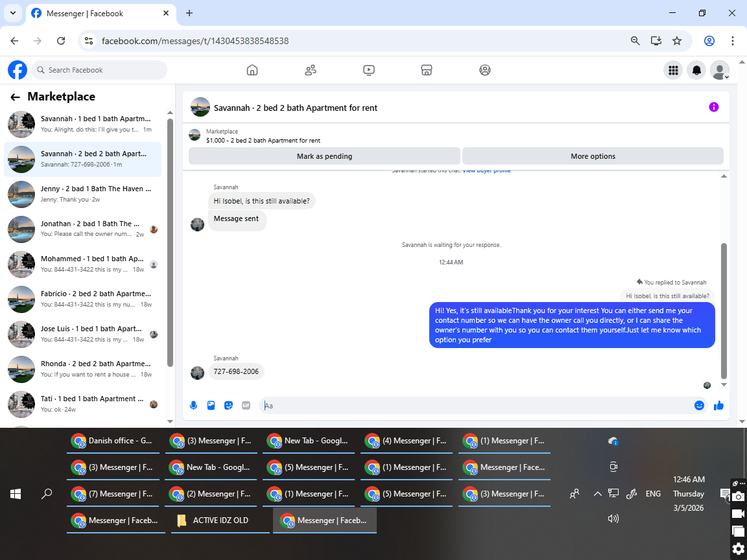Choose a sticker icon
Viewport: 747px width, 560px height.
(x=229, y=405)
